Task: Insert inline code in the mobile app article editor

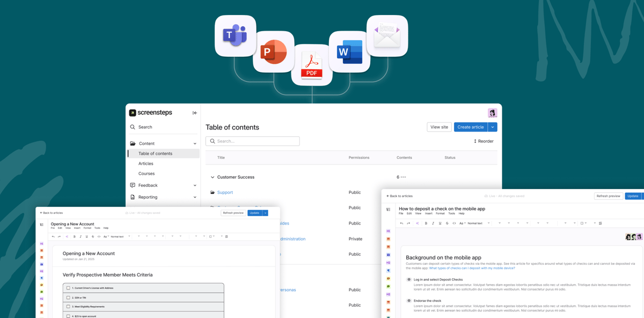Action: (x=454, y=223)
